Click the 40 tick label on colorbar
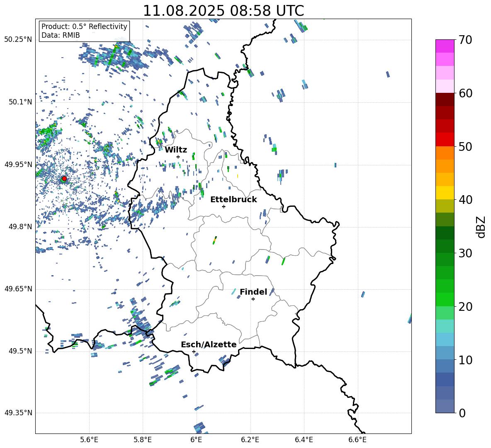The image size is (491, 448). [465, 200]
